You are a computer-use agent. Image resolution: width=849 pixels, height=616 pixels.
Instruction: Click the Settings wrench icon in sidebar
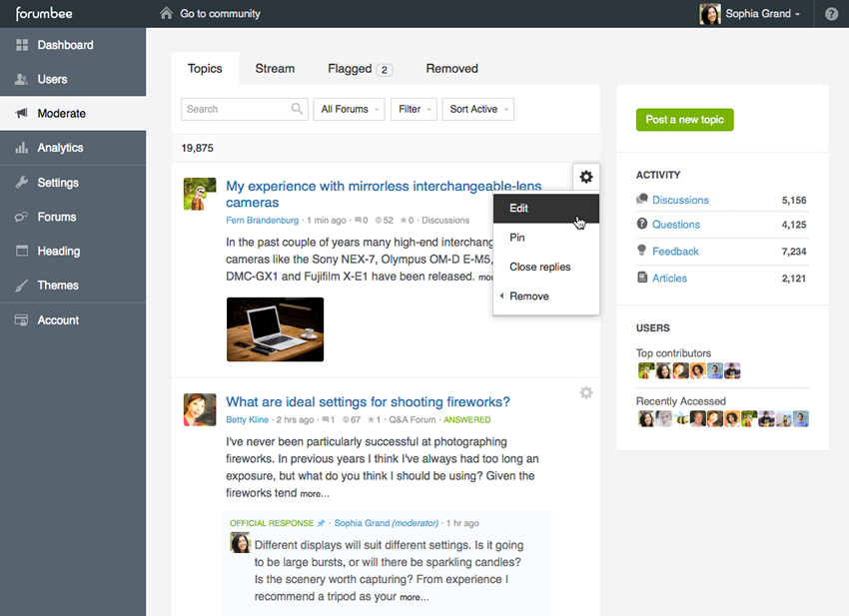tap(21, 183)
